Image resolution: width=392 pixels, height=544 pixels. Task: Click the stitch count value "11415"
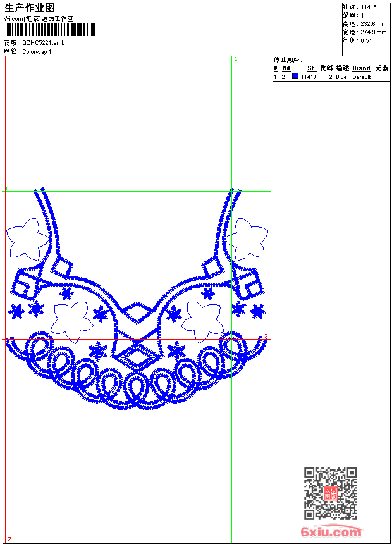[369, 8]
